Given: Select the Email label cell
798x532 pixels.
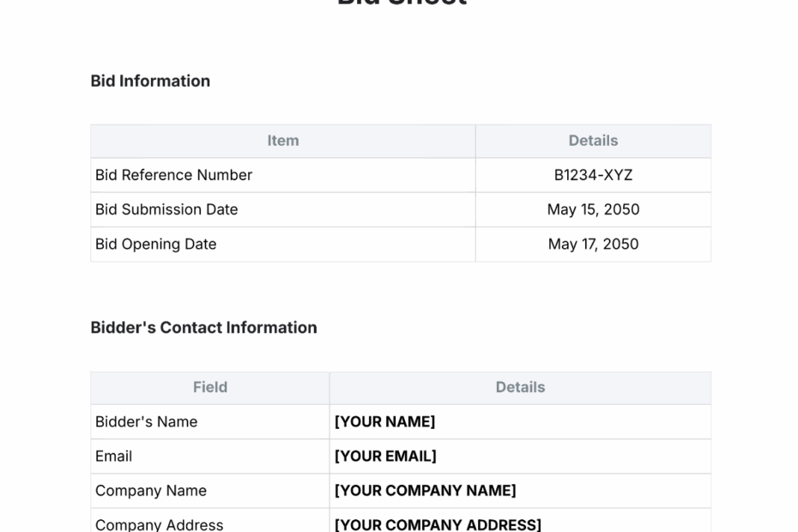Looking at the screenshot, I should pos(113,456).
